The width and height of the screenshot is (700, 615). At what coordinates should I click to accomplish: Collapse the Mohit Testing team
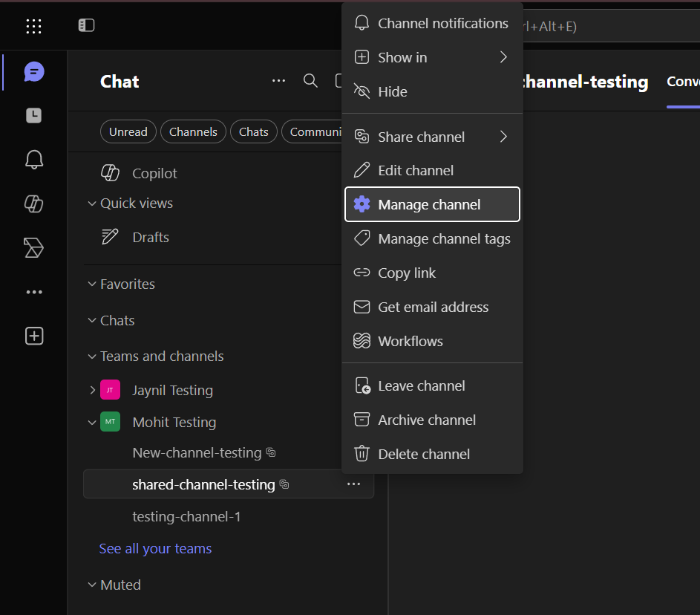point(92,423)
